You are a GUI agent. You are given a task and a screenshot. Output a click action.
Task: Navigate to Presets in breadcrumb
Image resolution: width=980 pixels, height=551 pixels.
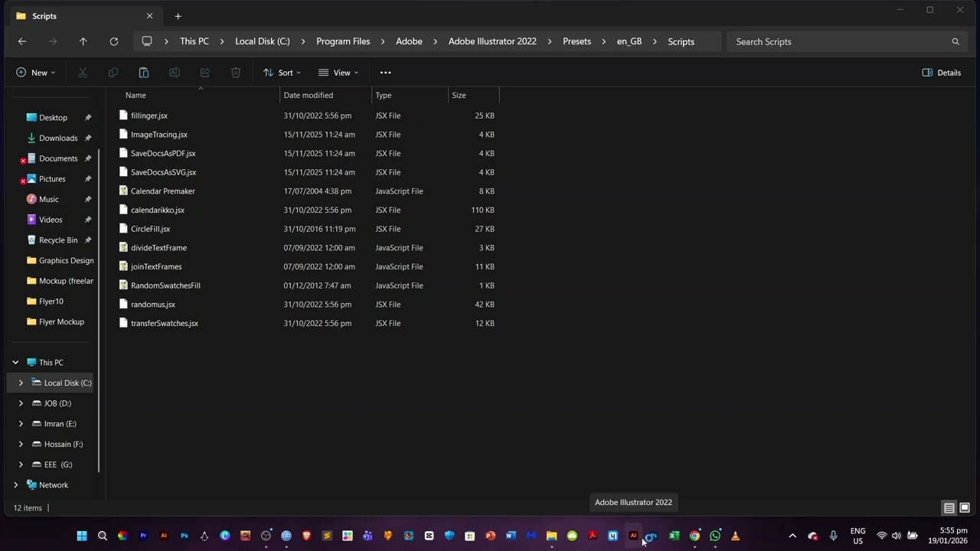(577, 41)
